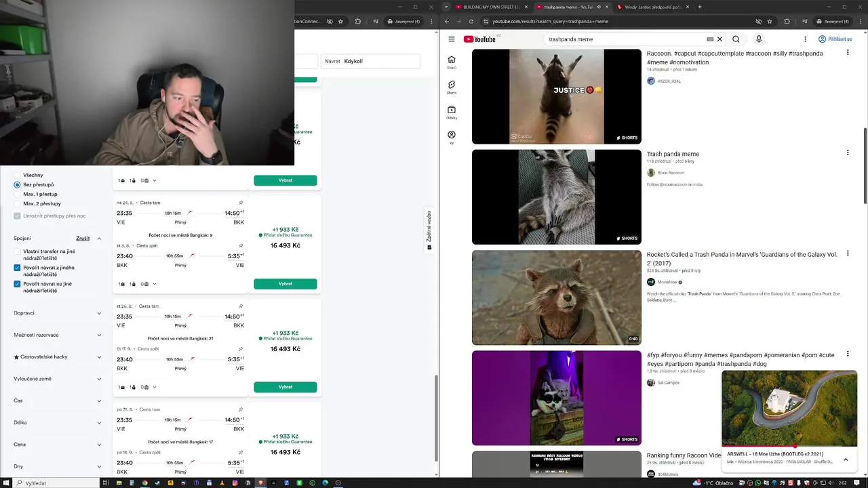Select the Všechny stops radio button

pyautogui.click(x=17, y=175)
